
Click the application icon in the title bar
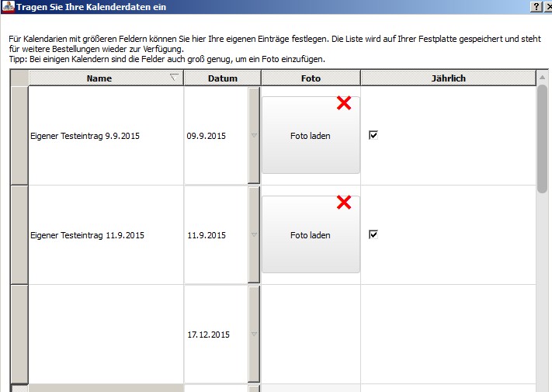click(9, 7)
